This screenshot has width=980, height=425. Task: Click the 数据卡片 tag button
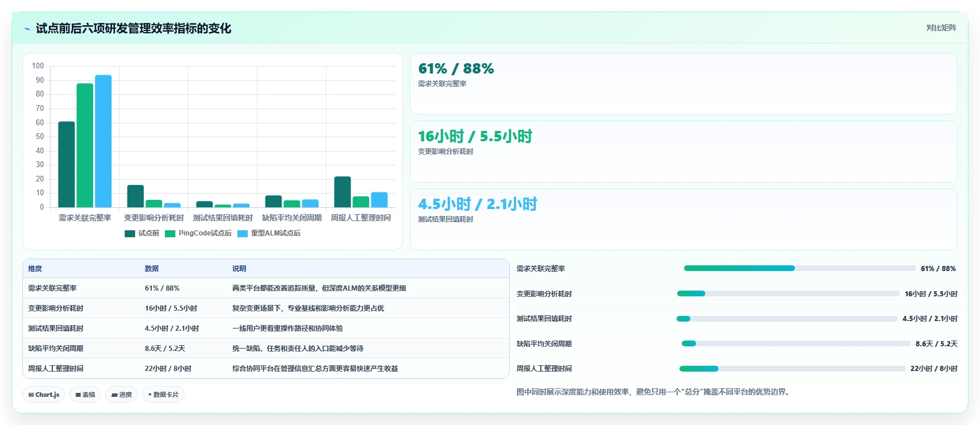coord(163,395)
